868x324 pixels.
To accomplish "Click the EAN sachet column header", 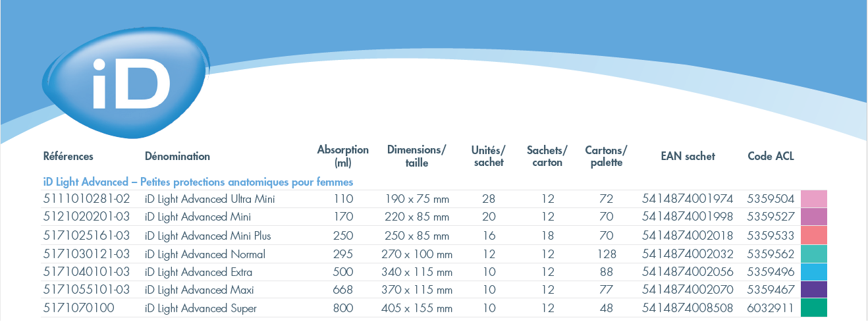I will pyautogui.click(x=688, y=156).
